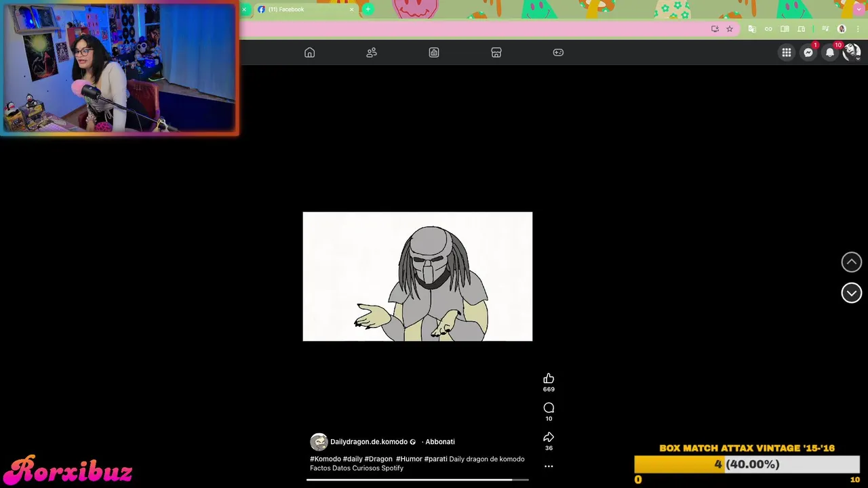Click the green-circled icon left of the Facebook tab
868x488 pixels.
[245, 9]
